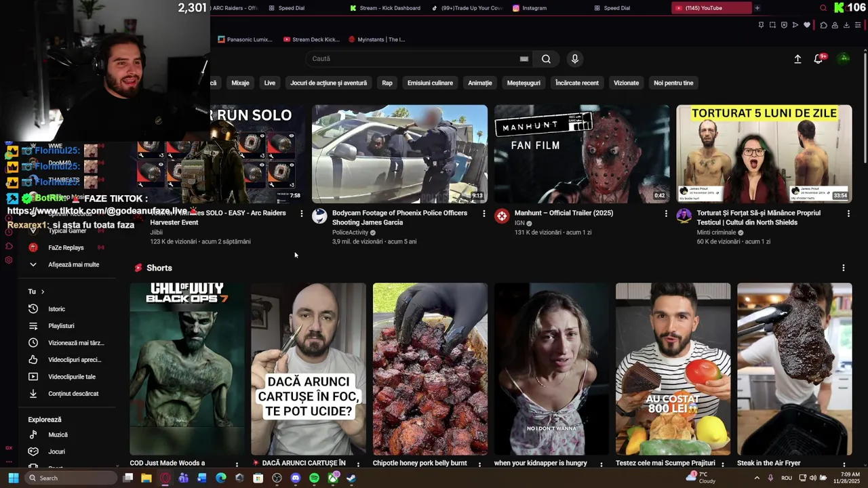Click the paper-plane flow icon in toolbar
Image resolution: width=868 pixels, height=488 pixels.
coord(795,25)
